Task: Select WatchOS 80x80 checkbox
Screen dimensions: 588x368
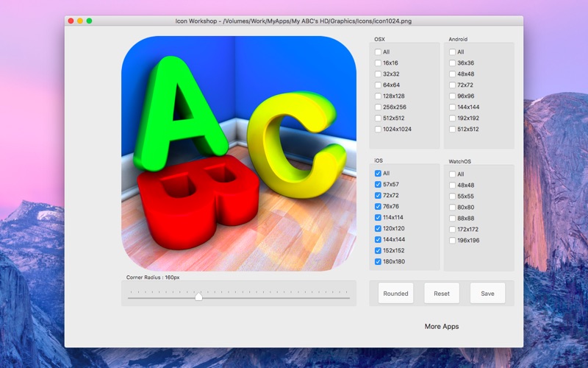Action: (452, 208)
